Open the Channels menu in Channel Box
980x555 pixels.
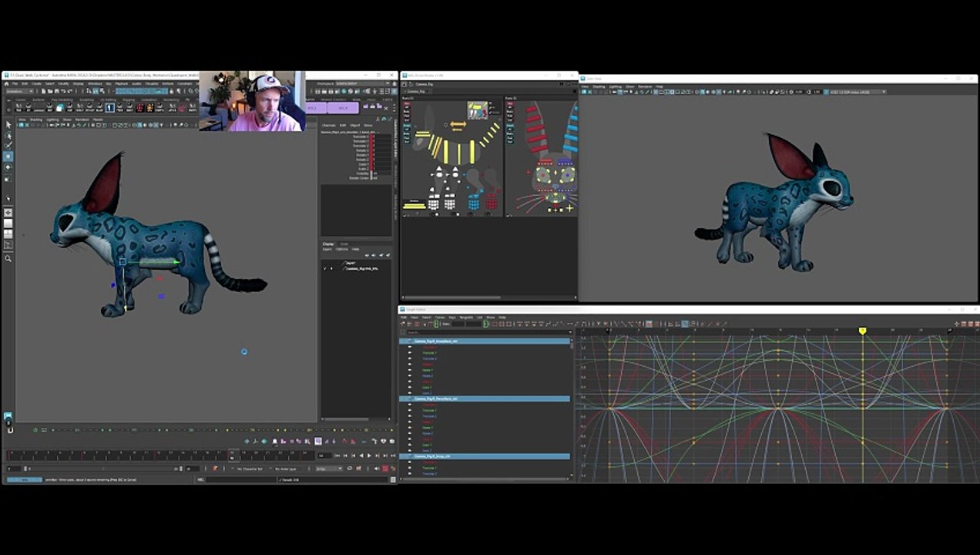click(329, 126)
